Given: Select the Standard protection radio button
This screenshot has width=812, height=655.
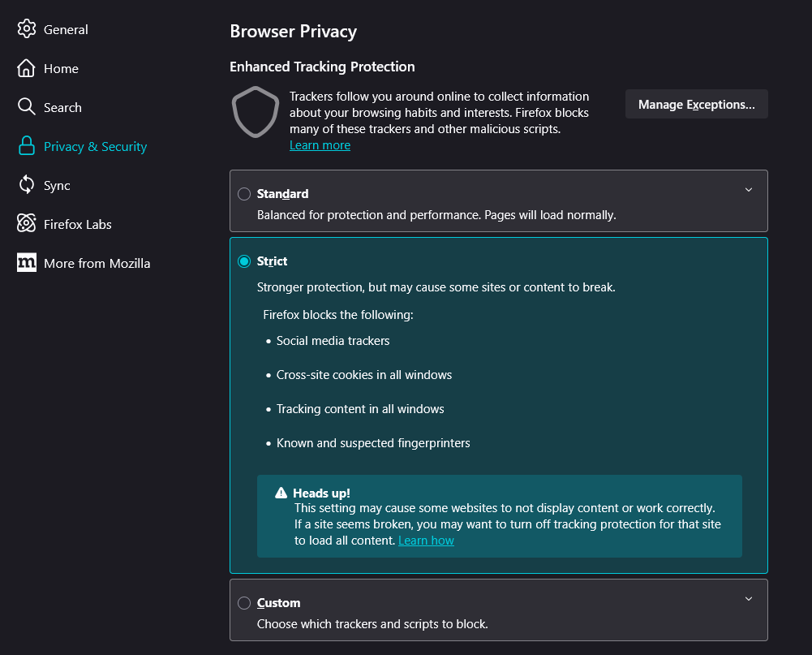Looking at the screenshot, I should click(244, 194).
